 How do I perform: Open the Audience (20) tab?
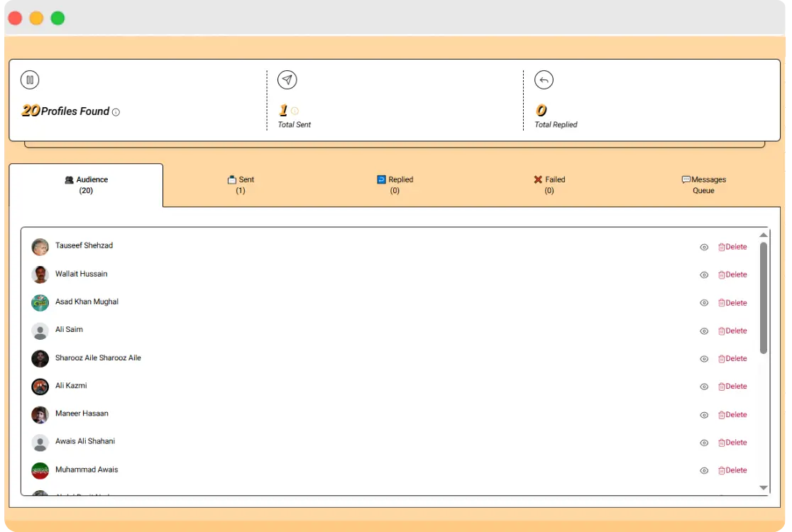(x=86, y=184)
